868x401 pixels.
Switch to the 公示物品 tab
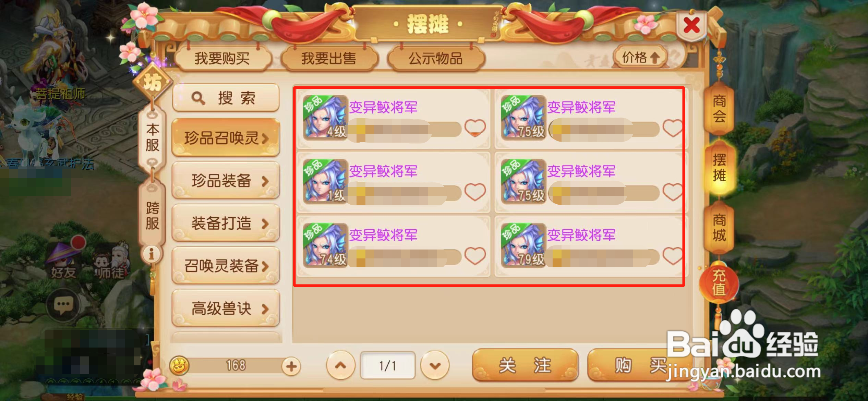click(x=436, y=58)
